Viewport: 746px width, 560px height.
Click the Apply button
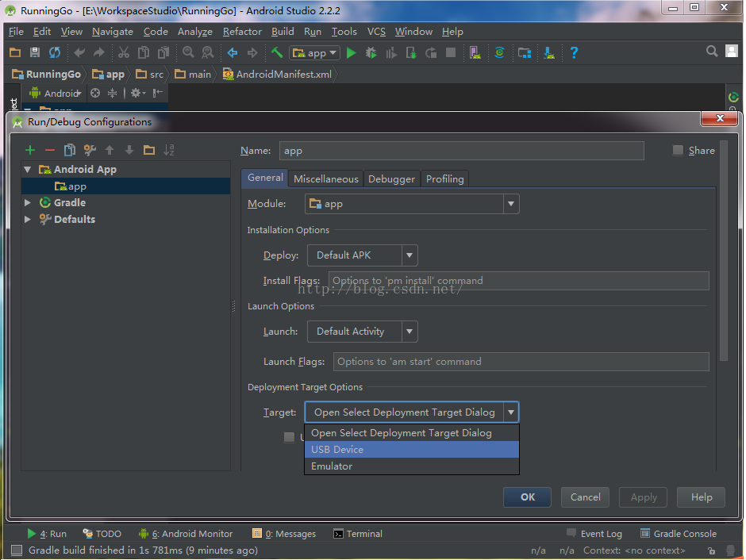click(644, 497)
